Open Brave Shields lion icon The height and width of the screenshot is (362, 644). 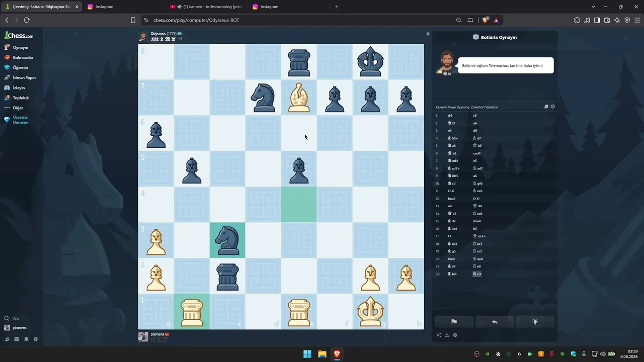point(485,20)
